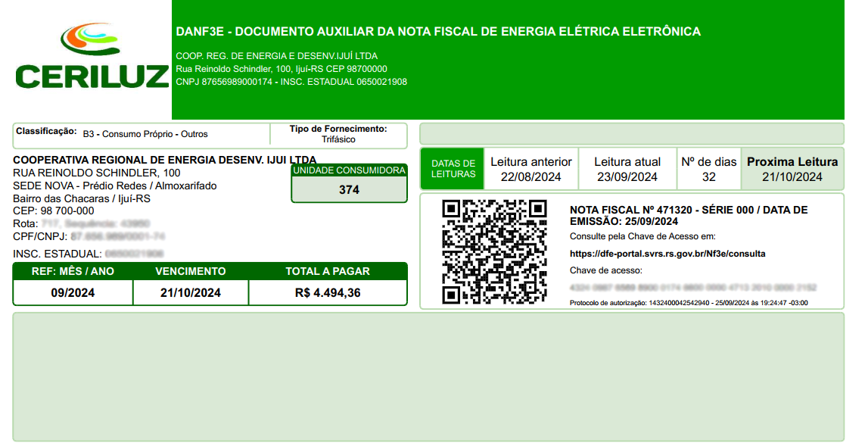Select next reading date 21/10/2024 under Proxima Leitura
The height and width of the screenshot is (443, 868).
792,177
